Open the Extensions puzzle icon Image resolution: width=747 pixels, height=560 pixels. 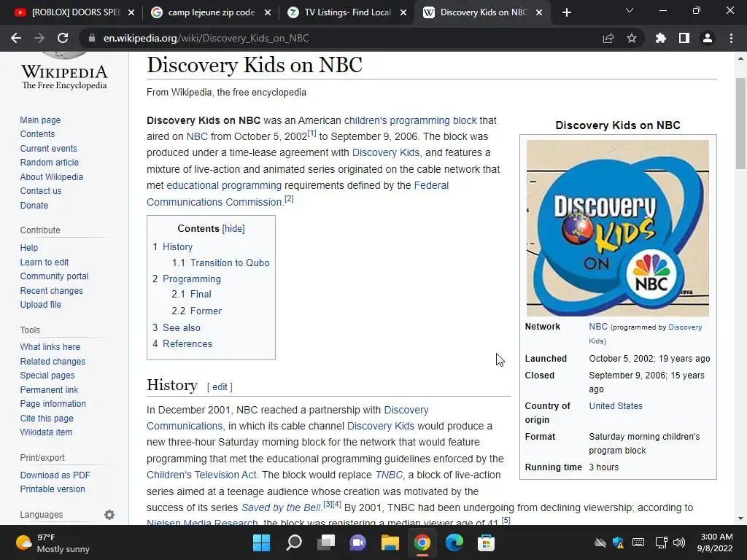[661, 38]
